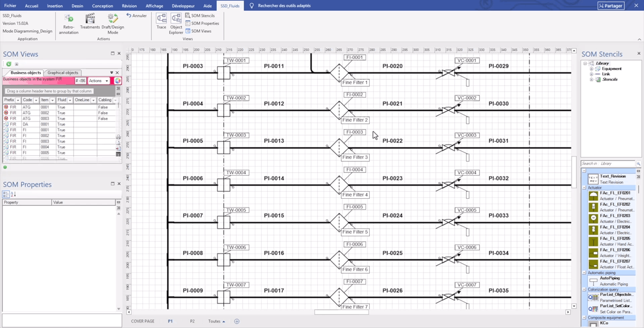The height and width of the screenshot is (328, 644).
Task: Launch the Trace tool
Action: 161,24
